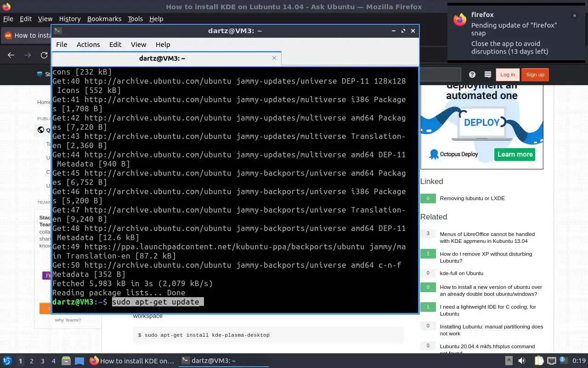Open the file manager from the taskbar
588x368 pixels.
pyautogui.click(x=66, y=361)
